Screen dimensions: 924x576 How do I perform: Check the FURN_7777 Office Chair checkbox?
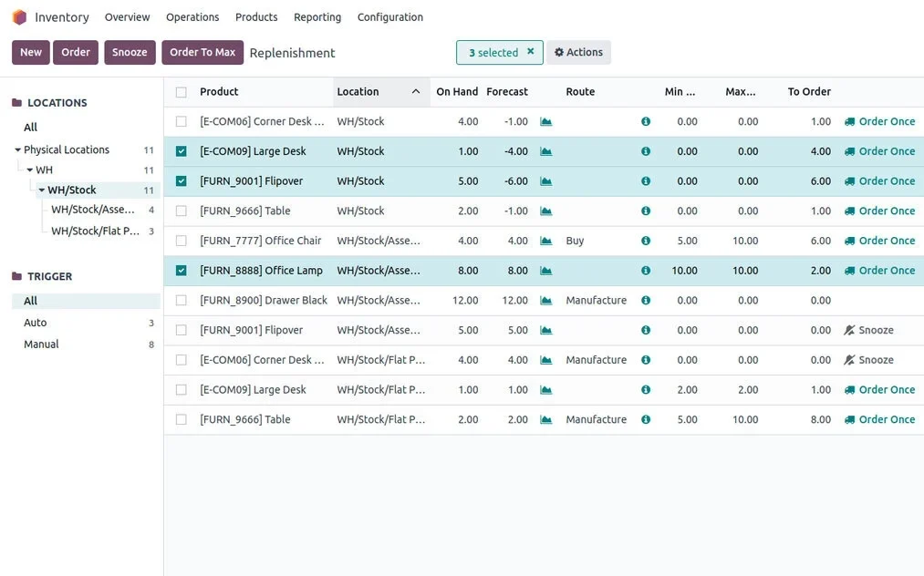(x=181, y=241)
